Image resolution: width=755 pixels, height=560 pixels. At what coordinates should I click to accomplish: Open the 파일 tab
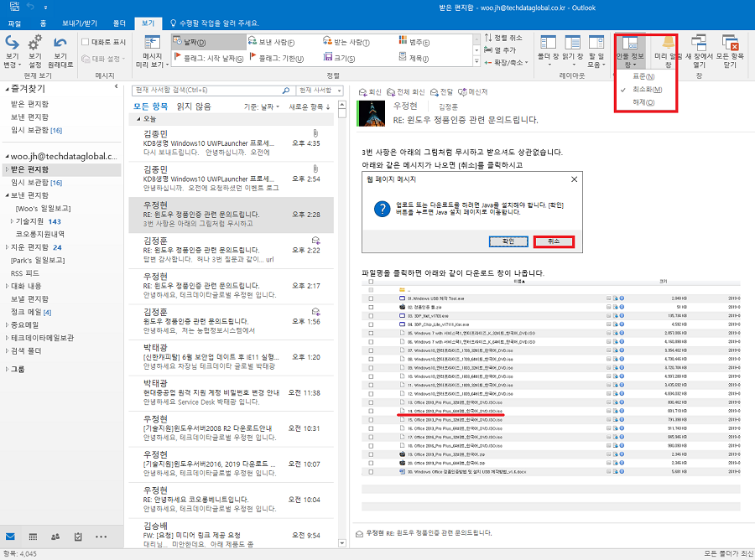(x=14, y=23)
